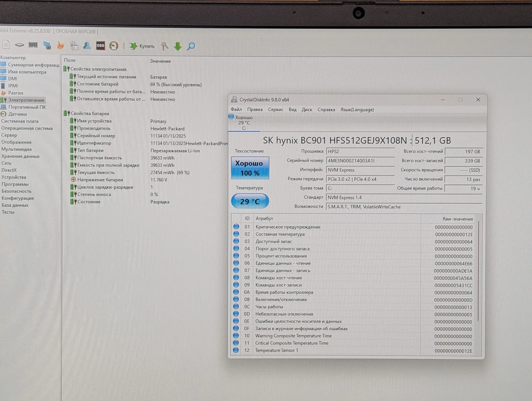
Task: Expand the Хранение данных category
Action: [20, 156]
